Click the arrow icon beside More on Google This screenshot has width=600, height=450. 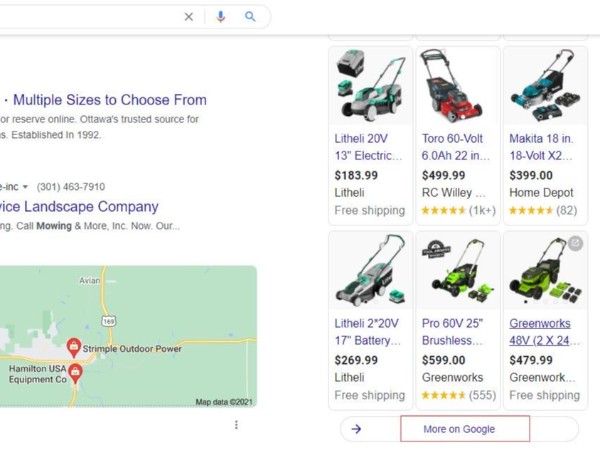point(356,429)
